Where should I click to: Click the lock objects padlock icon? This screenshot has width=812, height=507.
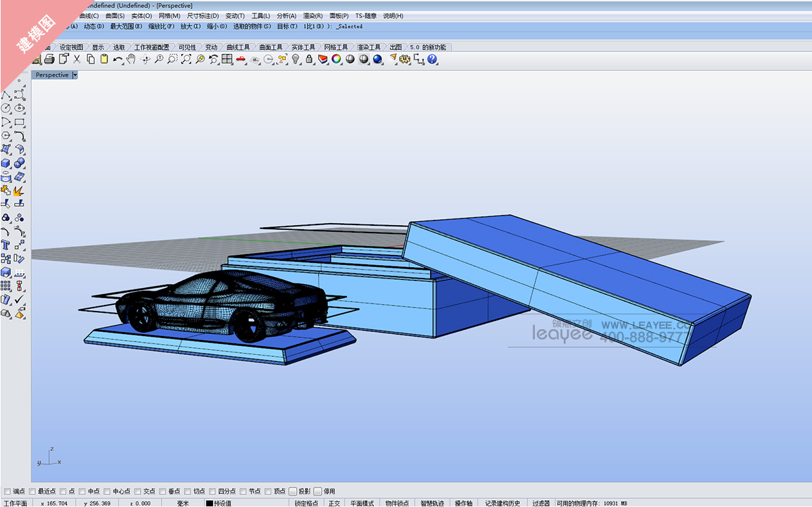tap(309, 59)
